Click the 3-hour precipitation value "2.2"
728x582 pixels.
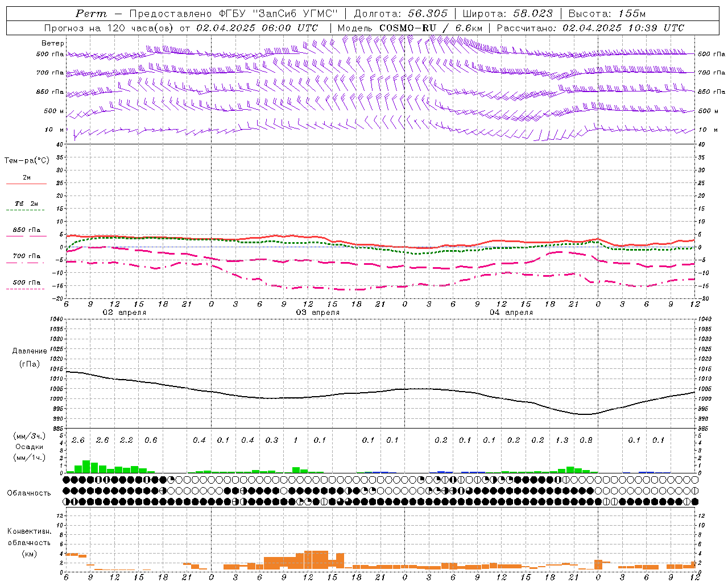[x=126, y=440]
